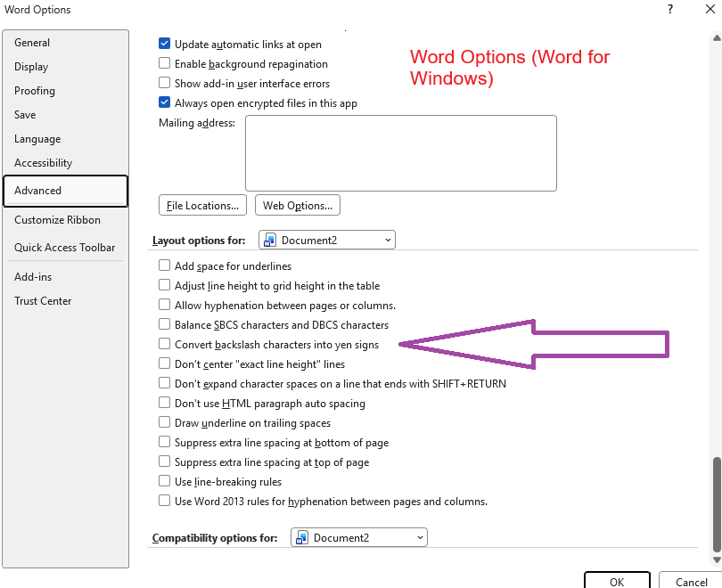Uncheck Always open encrypted files in this app

tap(164, 102)
